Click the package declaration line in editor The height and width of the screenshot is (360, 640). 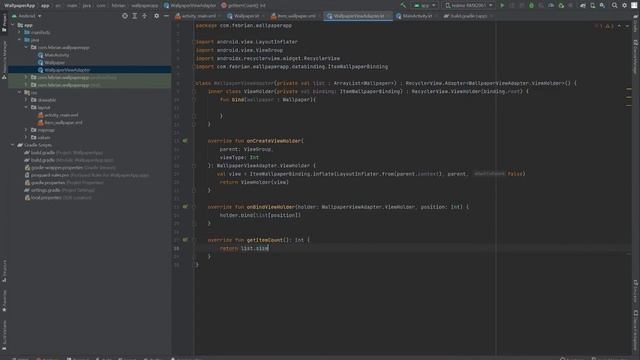(244, 25)
